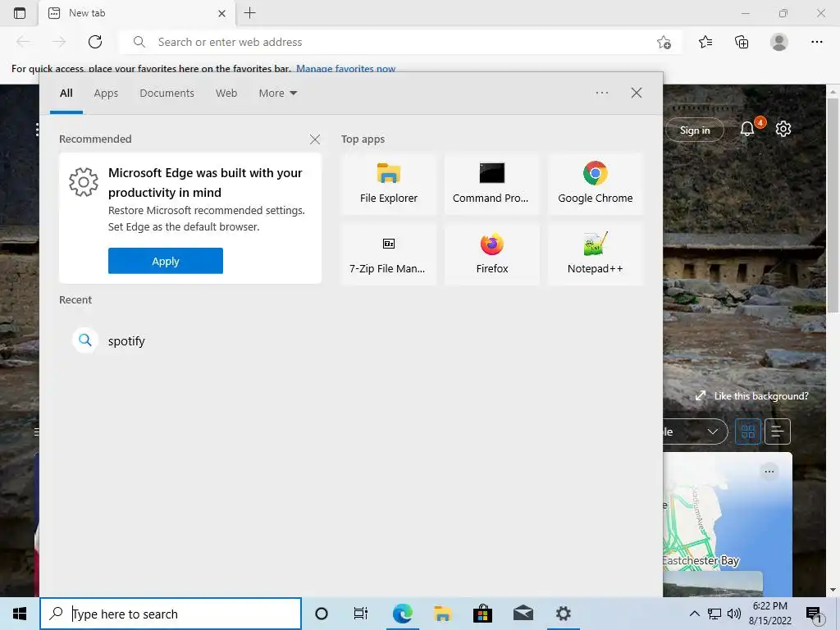Expand the More dropdown filter
This screenshot has width=840, height=630.
coord(277,94)
